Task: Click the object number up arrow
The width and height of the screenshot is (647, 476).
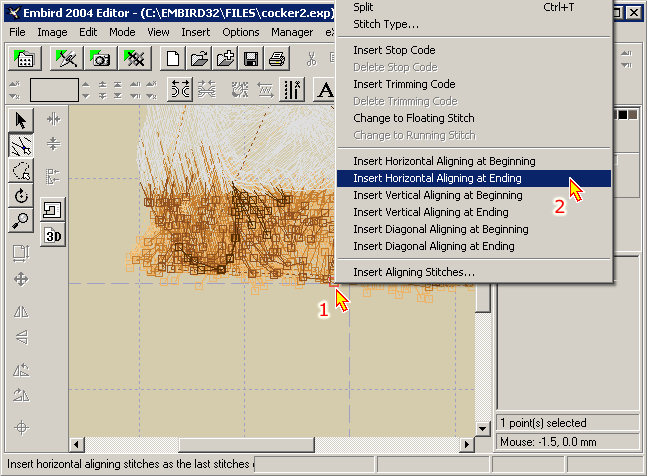Action: [85, 84]
